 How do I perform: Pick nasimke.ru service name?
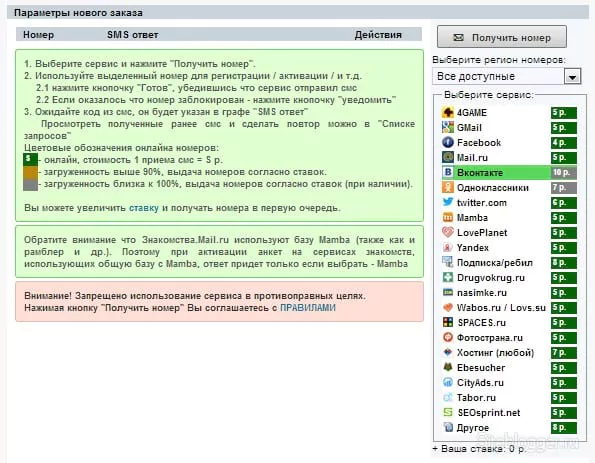tap(482, 293)
